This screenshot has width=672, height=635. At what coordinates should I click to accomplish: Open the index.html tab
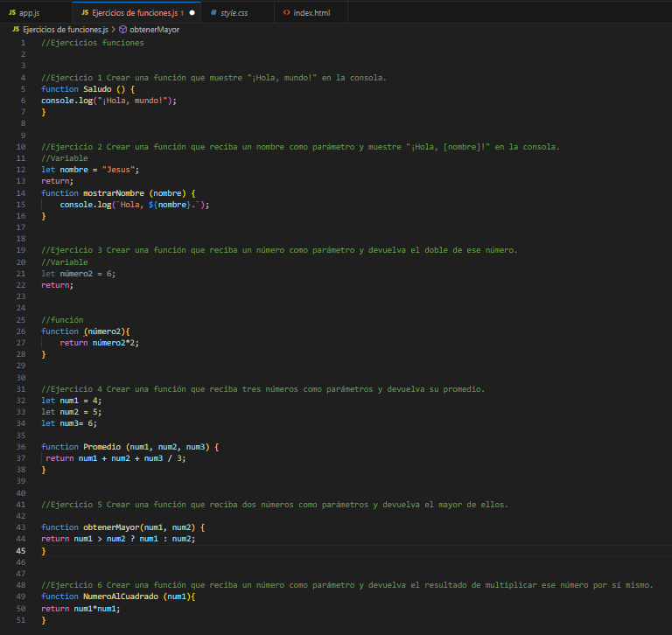pos(311,13)
